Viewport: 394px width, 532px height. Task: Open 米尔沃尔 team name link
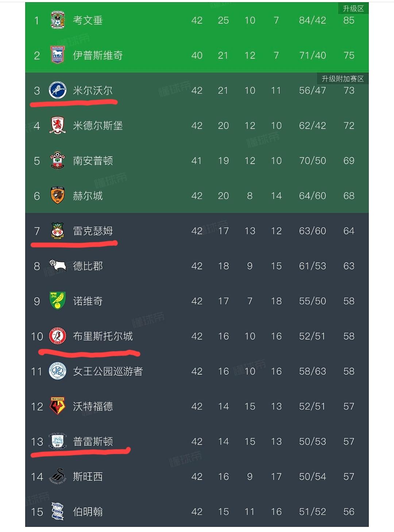[x=92, y=90]
